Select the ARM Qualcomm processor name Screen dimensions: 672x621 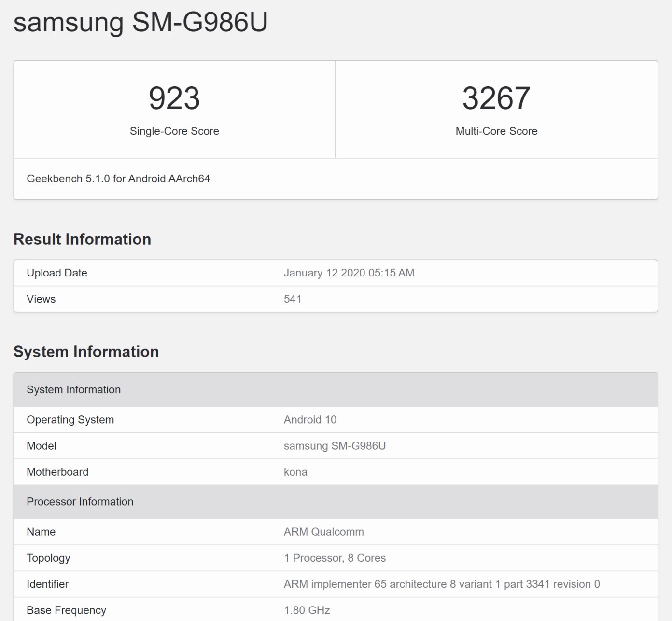[323, 532]
